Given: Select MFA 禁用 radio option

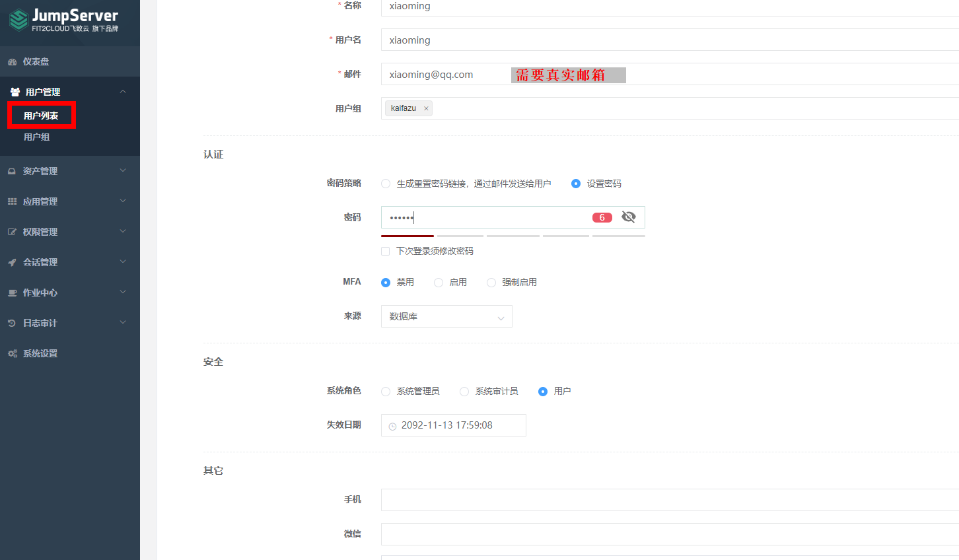Looking at the screenshot, I should [x=386, y=282].
